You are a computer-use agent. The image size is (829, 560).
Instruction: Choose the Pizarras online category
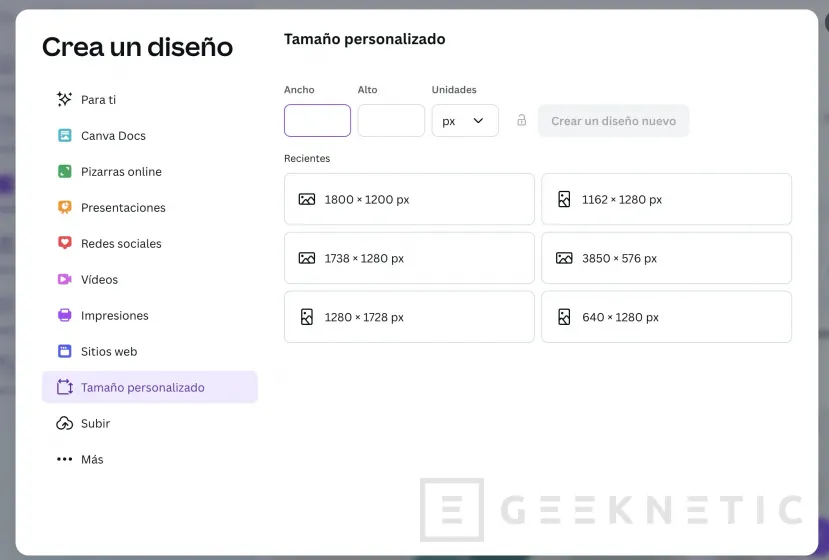[150, 171]
